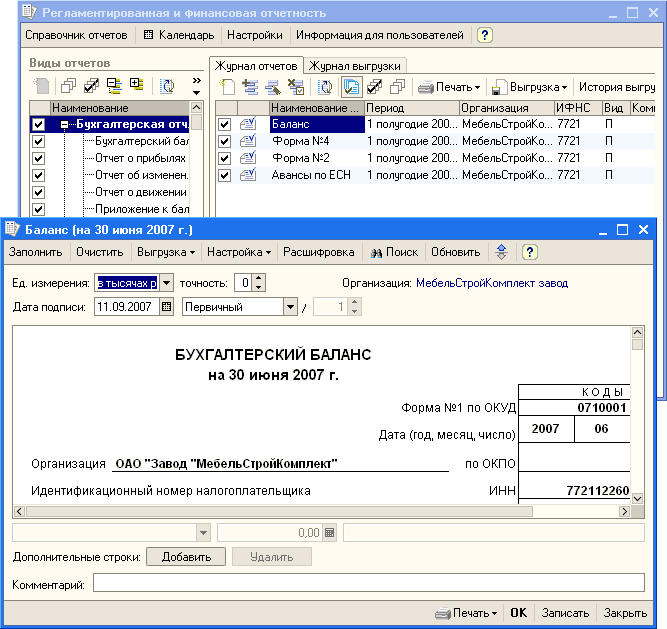The height and width of the screenshot is (629, 667).
Task: Click into the Комментарий text field
Action: (368, 583)
